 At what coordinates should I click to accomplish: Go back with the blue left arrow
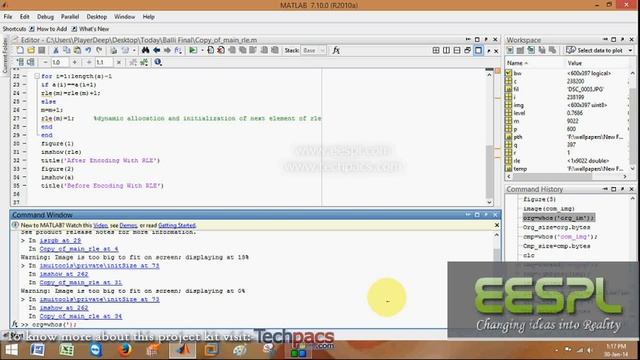tap(156, 50)
